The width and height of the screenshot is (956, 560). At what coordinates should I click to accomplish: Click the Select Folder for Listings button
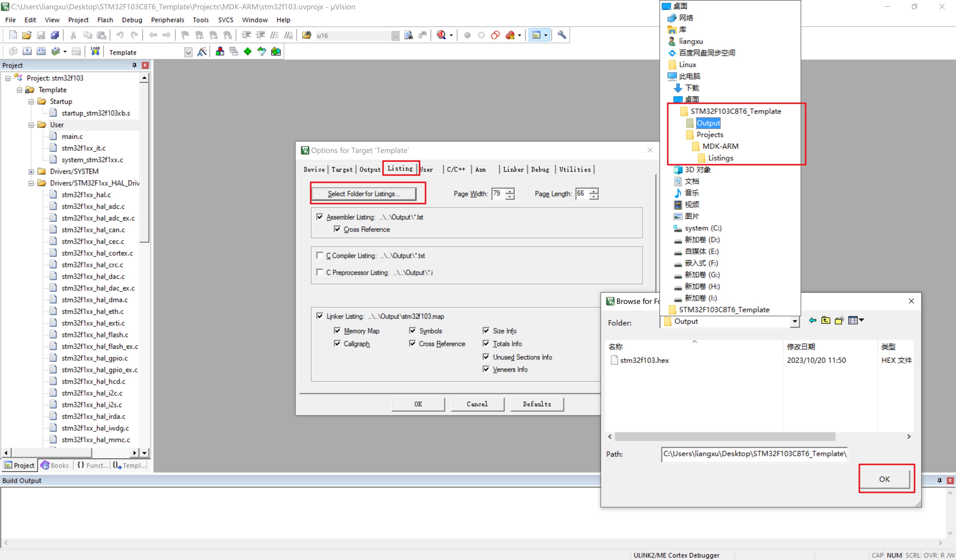pyautogui.click(x=364, y=194)
